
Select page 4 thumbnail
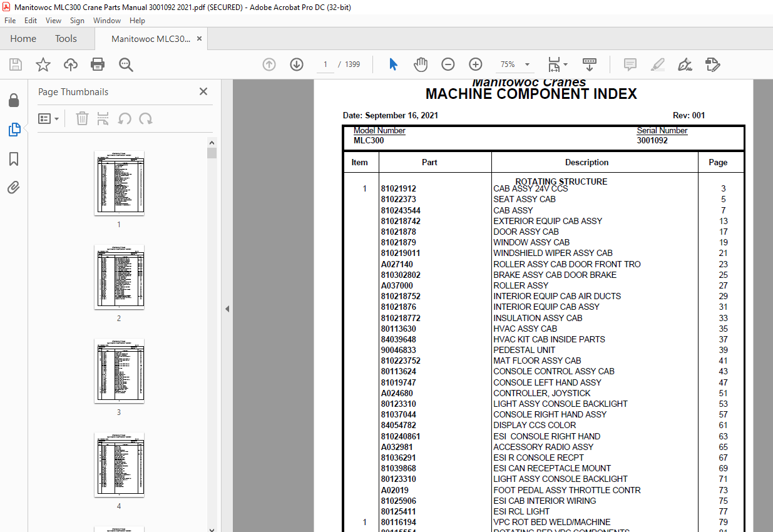(x=119, y=464)
